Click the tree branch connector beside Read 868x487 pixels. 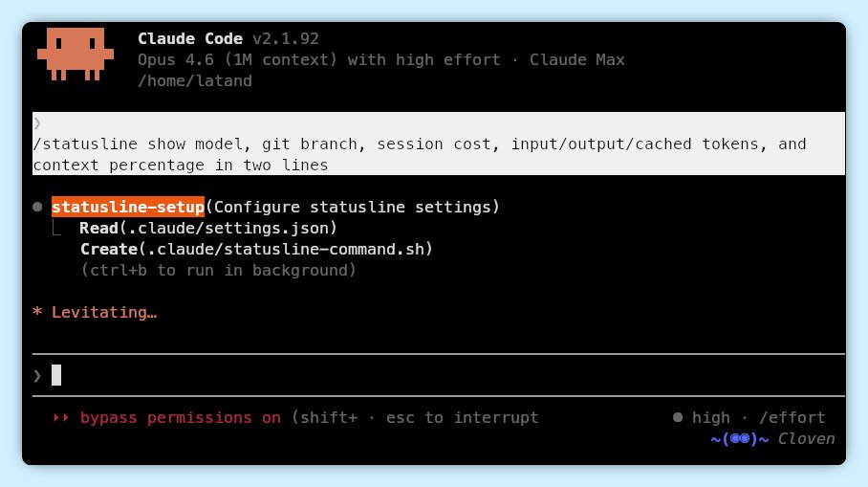(x=57, y=229)
